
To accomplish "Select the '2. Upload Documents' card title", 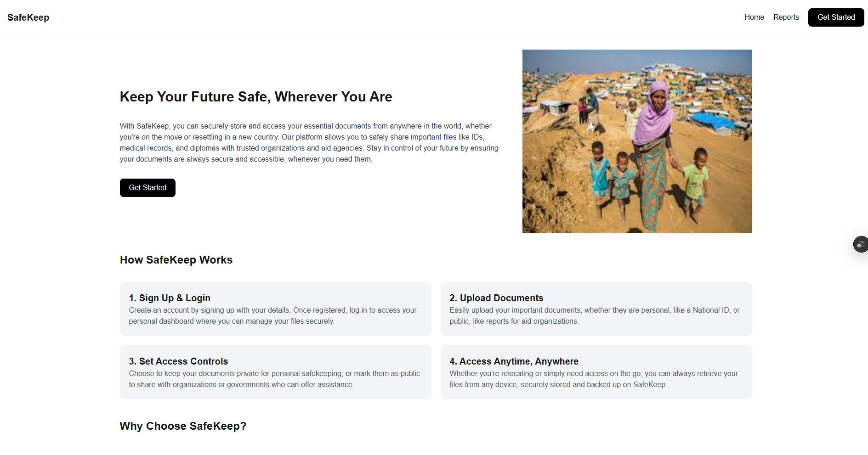I will [496, 298].
